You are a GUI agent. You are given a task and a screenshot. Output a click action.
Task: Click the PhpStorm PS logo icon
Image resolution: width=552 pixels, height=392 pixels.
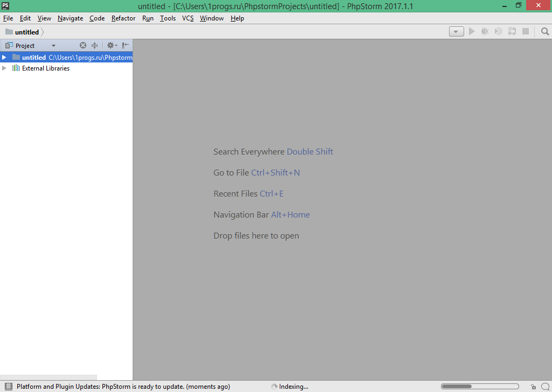coord(5,5)
